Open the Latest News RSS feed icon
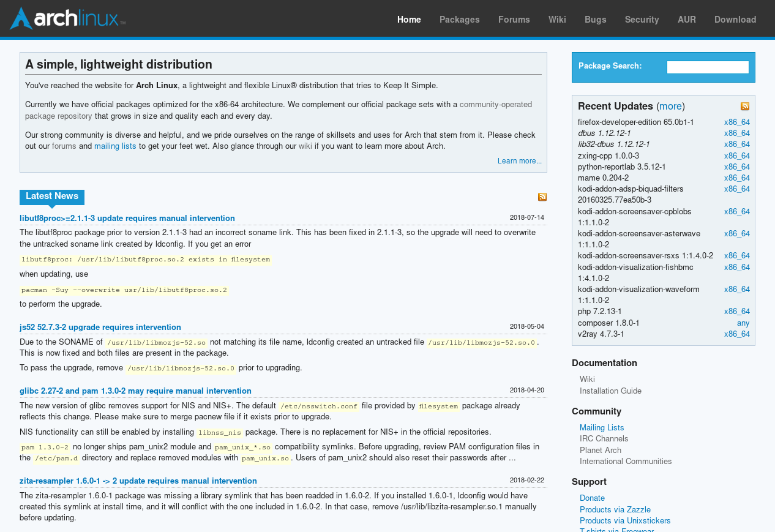 [542, 197]
